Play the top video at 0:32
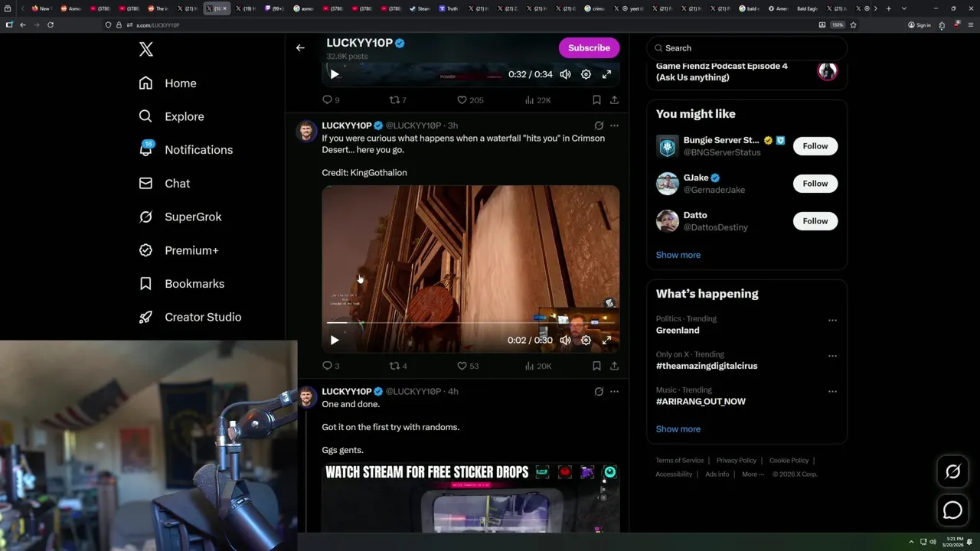The height and width of the screenshot is (551, 980). coord(335,74)
